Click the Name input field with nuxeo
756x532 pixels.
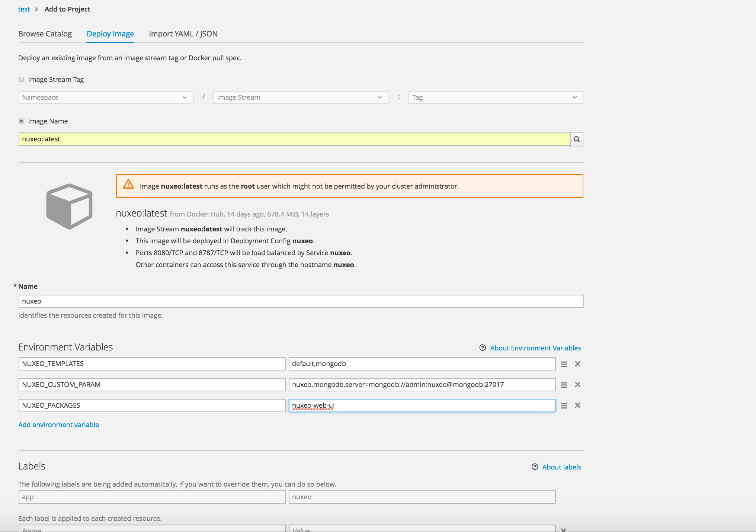[301, 301]
